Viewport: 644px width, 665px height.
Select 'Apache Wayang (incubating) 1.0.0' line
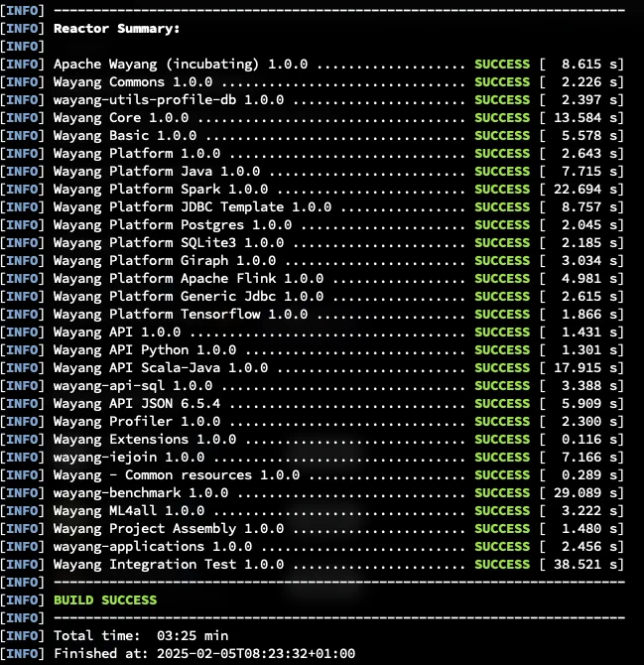(x=181, y=65)
